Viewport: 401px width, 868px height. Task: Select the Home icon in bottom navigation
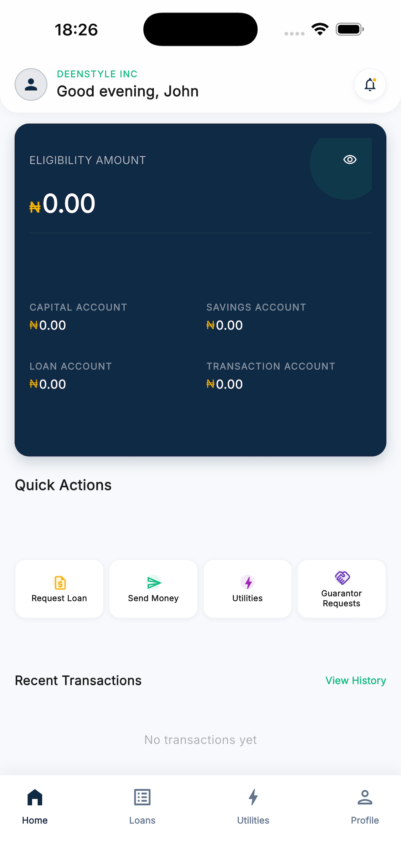[35, 797]
